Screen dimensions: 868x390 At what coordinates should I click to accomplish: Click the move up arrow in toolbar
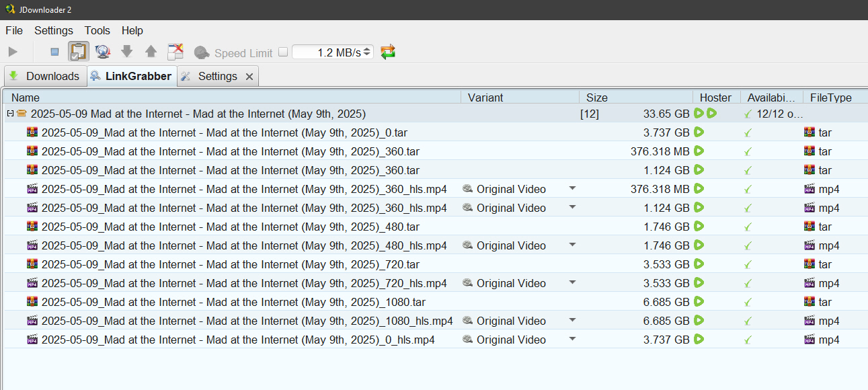click(151, 52)
